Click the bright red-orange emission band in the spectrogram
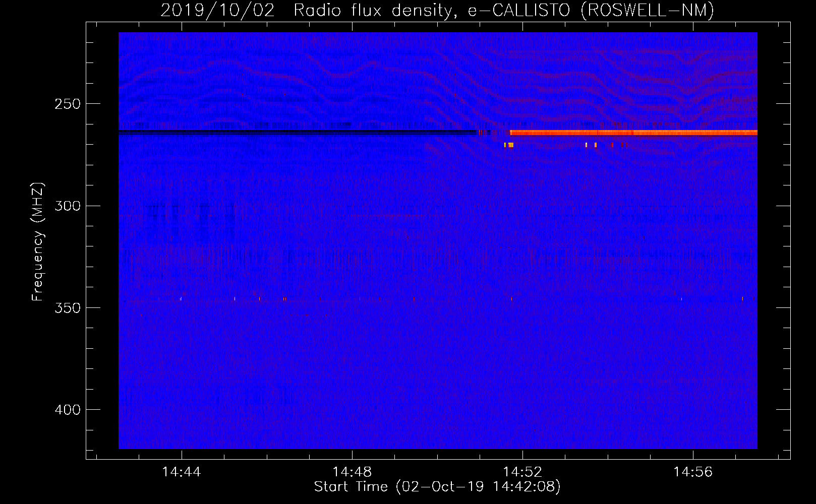Screen dimensions: 816x504 pyautogui.click(x=633, y=133)
